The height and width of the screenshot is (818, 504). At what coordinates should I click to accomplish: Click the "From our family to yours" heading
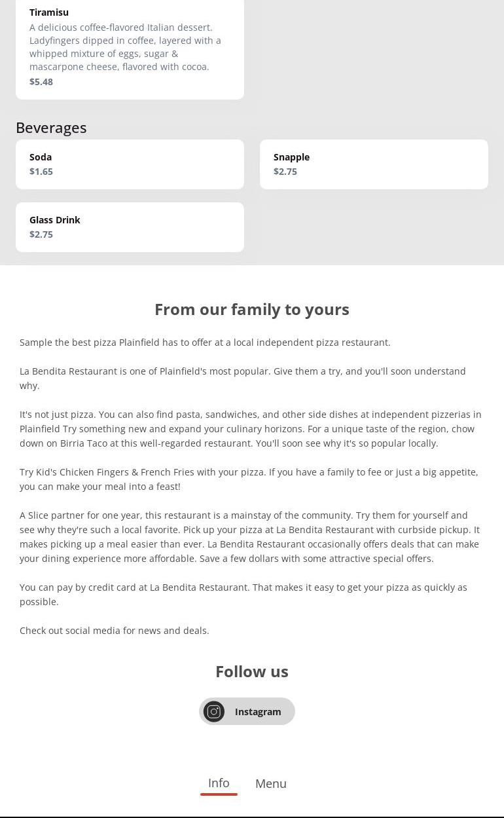(x=252, y=309)
